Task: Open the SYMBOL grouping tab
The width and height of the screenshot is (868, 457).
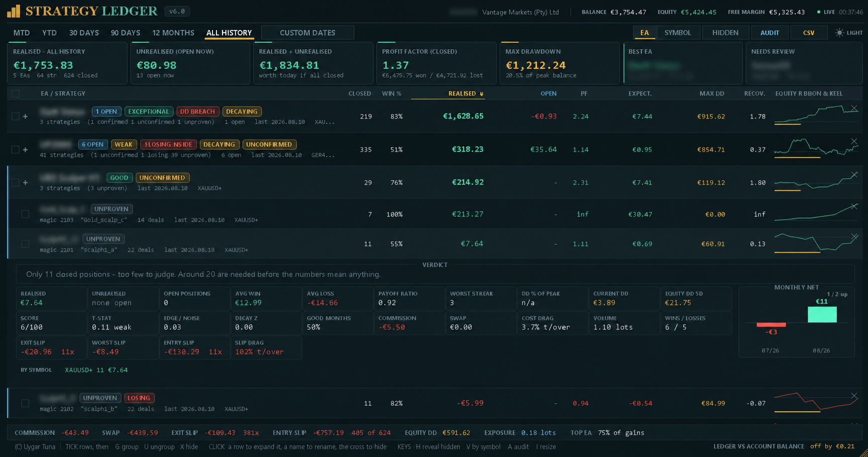Action: pos(678,33)
